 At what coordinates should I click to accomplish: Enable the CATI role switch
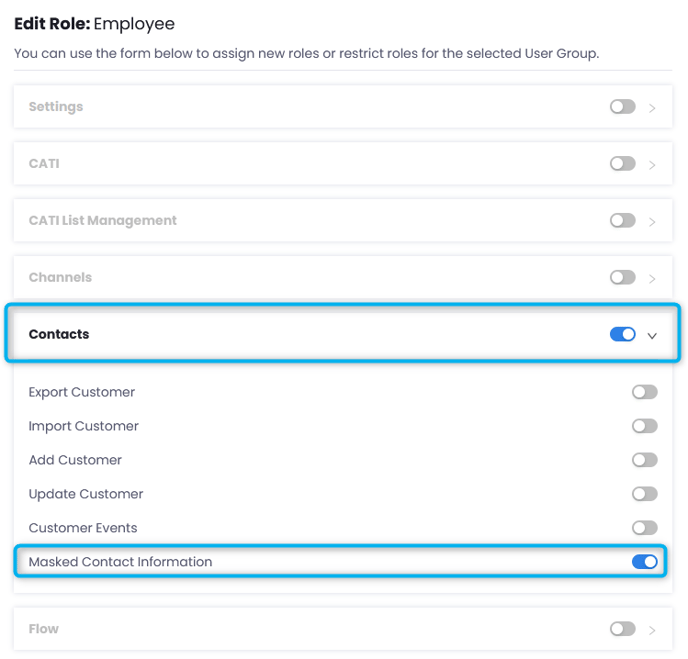[x=622, y=164]
